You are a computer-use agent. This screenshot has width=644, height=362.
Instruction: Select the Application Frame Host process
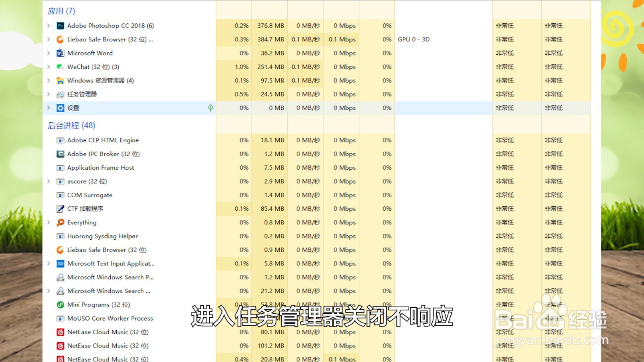(x=101, y=168)
